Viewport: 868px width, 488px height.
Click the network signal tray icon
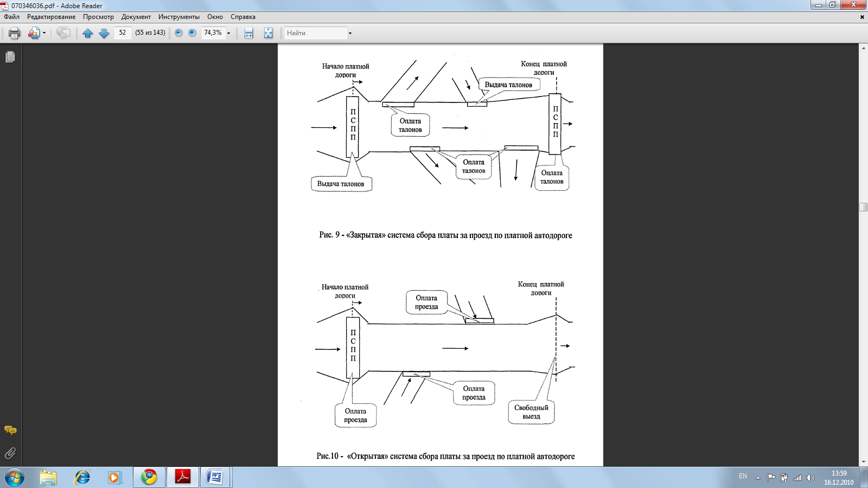[x=797, y=478]
